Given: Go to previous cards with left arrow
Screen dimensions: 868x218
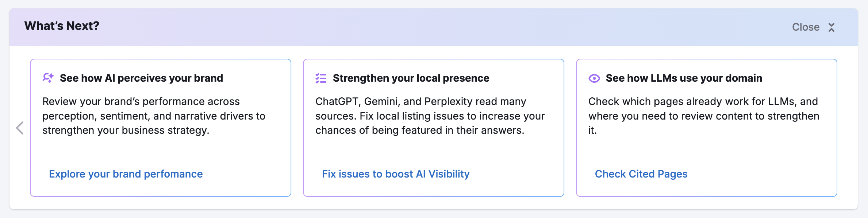Looking at the screenshot, I should point(20,128).
